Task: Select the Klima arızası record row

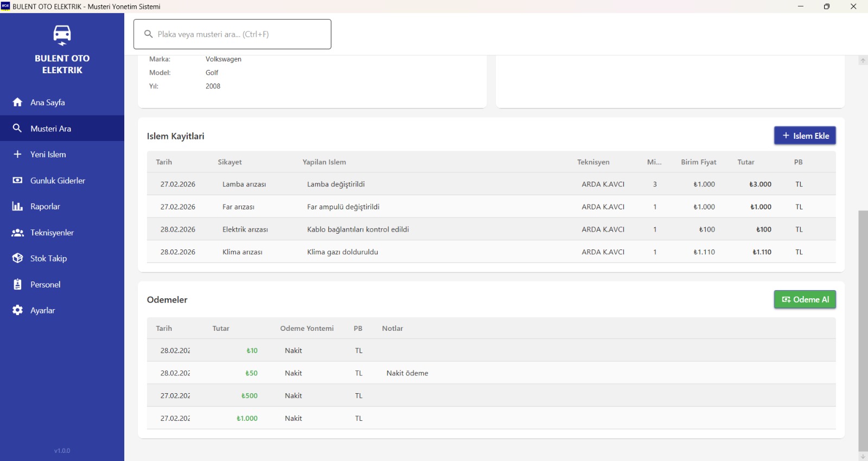Action: tap(491, 252)
